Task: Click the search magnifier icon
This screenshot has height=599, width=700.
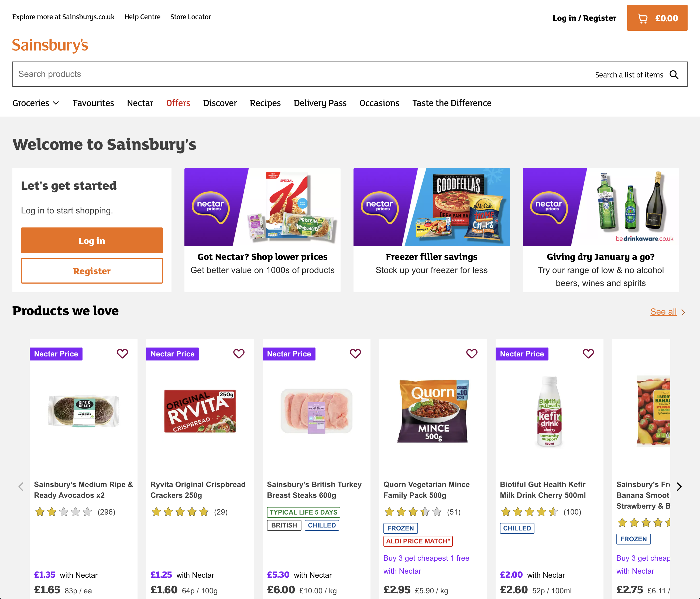Action: [674, 75]
